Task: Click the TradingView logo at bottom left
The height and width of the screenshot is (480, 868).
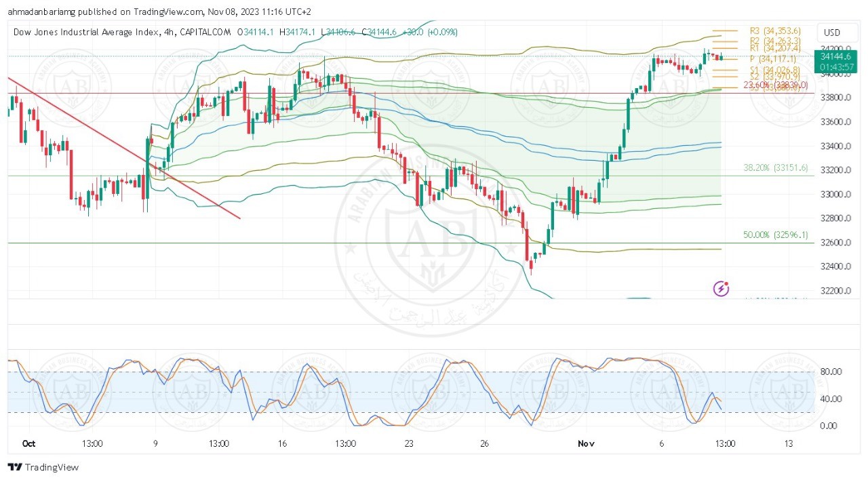Action: [43, 467]
